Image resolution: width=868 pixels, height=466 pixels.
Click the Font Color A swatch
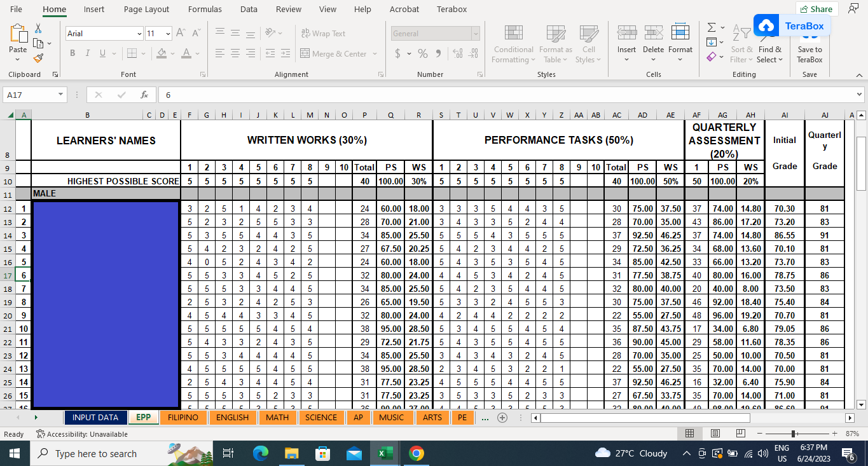(x=186, y=53)
